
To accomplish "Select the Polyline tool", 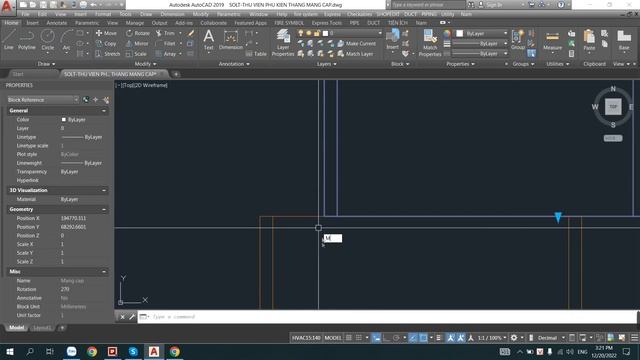I will tap(27, 40).
